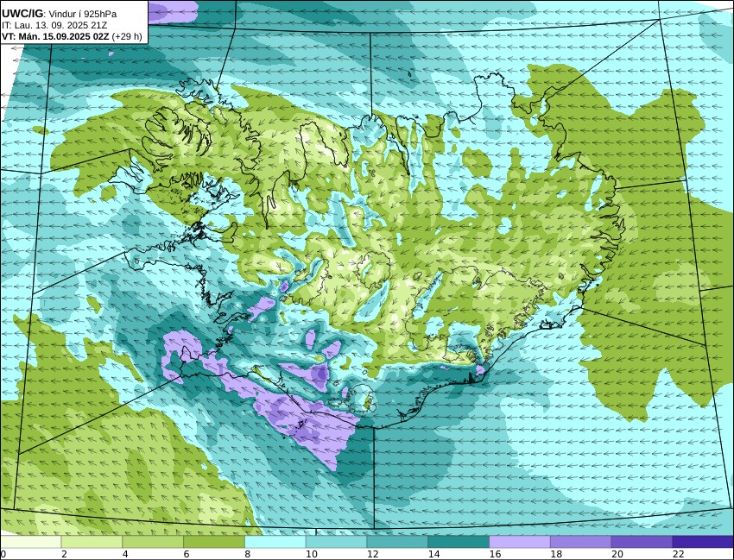The height and width of the screenshot is (560, 734).
Task: Click the legend tick label '12'
Action: [x=373, y=554]
